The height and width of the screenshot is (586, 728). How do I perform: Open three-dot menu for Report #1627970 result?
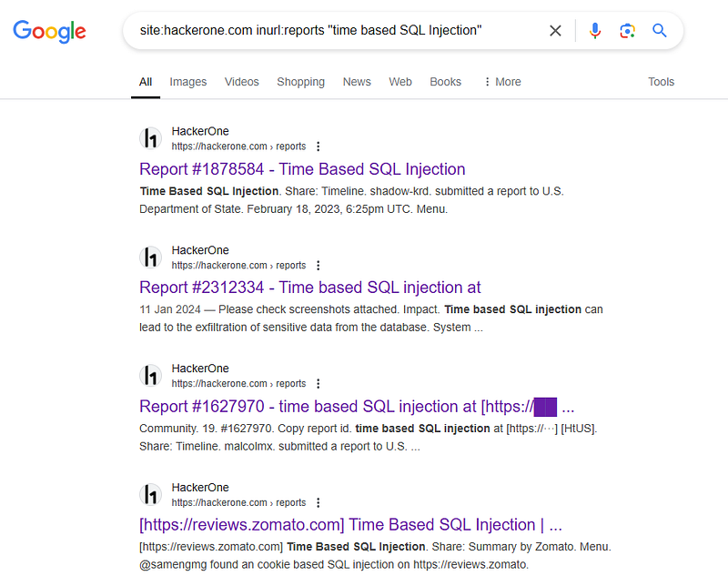pos(318,384)
